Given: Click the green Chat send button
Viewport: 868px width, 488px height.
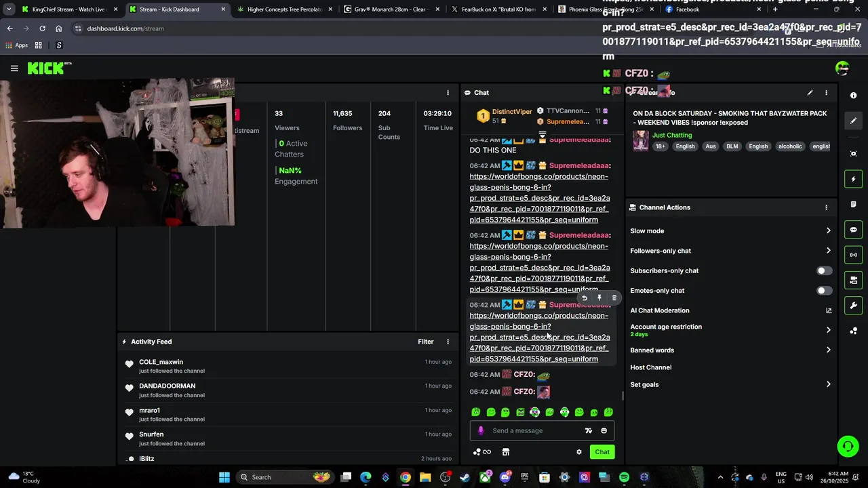Looking at the screenshot, I should click(602, 452).
